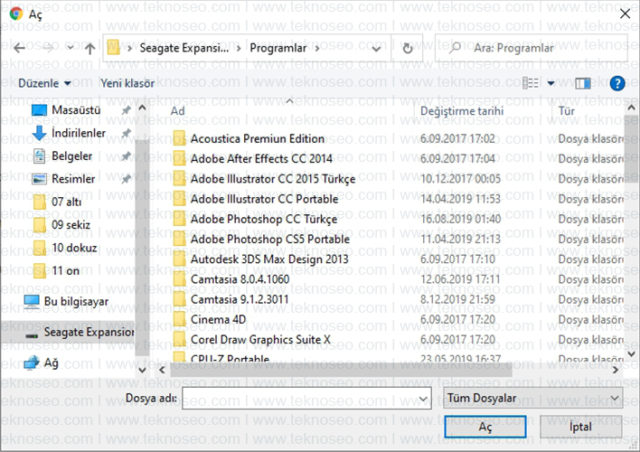Select Adobe Photoshop CC Türkçe folder
This screenshot has height=452, width=640.
tap(255, 219)
